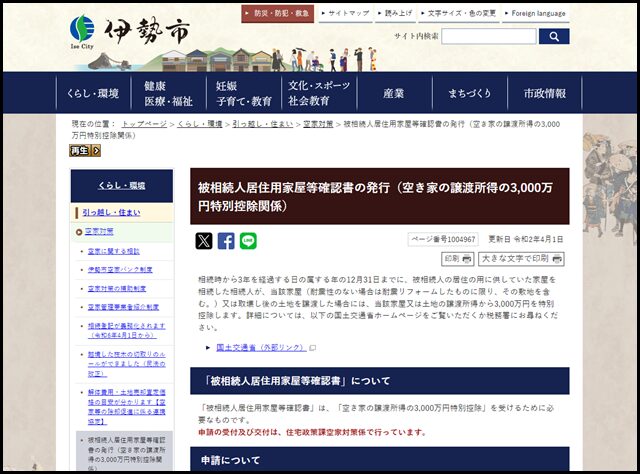Click ページ番号1004967 label

point(443,239)
